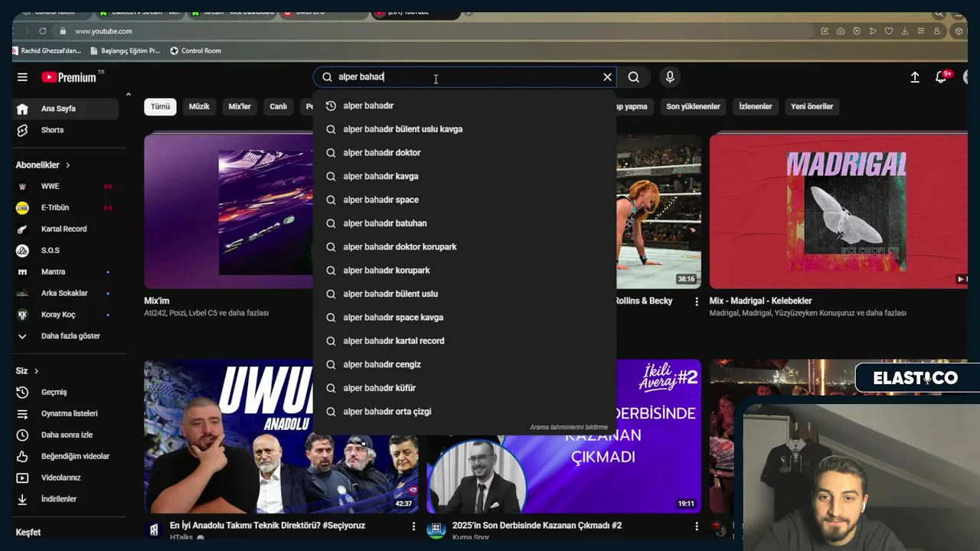Reload the page in browser toolbar

coord(43,31)
